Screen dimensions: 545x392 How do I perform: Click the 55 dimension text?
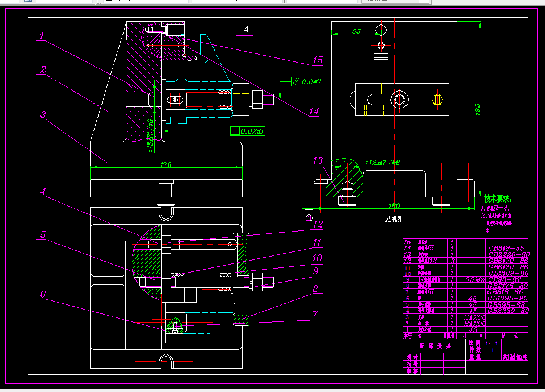(356, 31)
